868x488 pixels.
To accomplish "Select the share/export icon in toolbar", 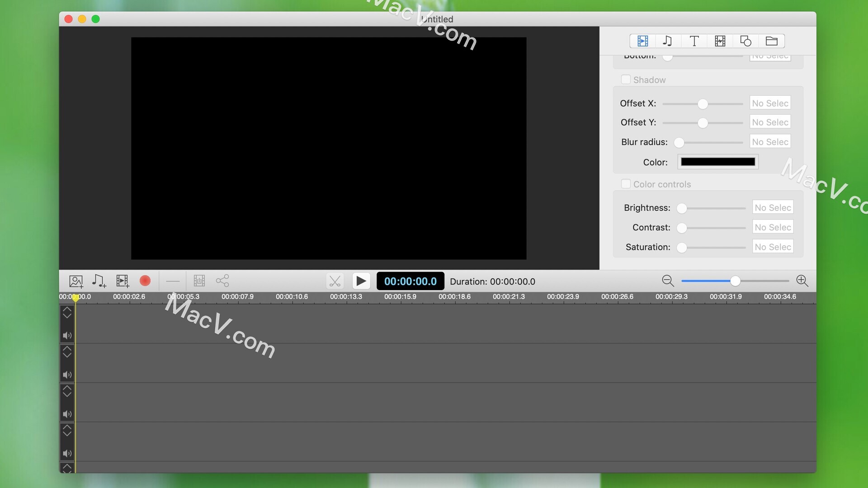I will (222, 281).
